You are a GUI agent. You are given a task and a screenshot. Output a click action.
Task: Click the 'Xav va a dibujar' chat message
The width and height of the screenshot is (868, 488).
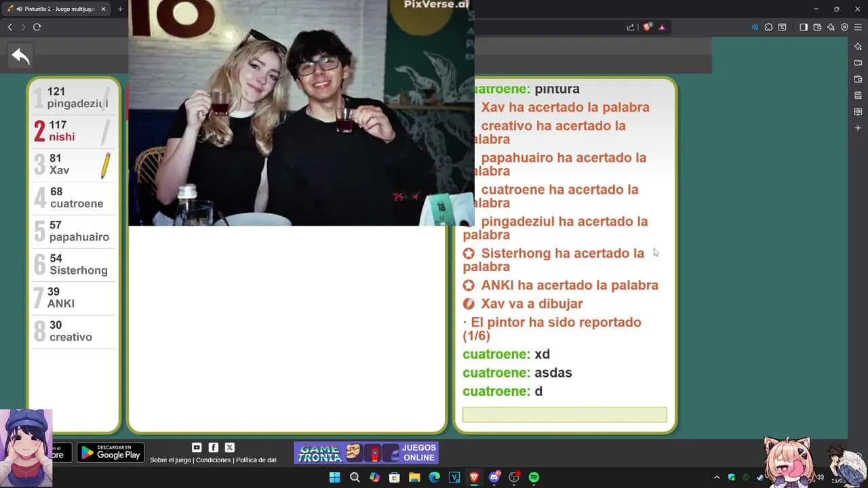coord(523,304)
